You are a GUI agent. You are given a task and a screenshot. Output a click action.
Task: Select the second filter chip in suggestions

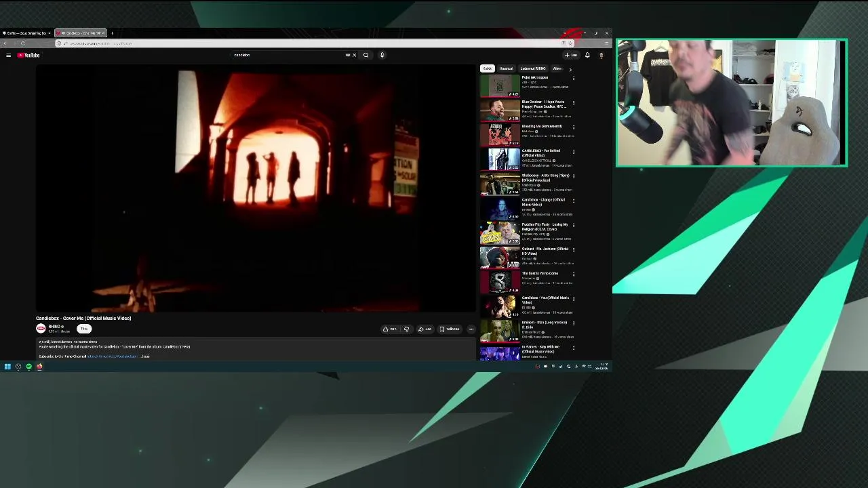point(506,68)
